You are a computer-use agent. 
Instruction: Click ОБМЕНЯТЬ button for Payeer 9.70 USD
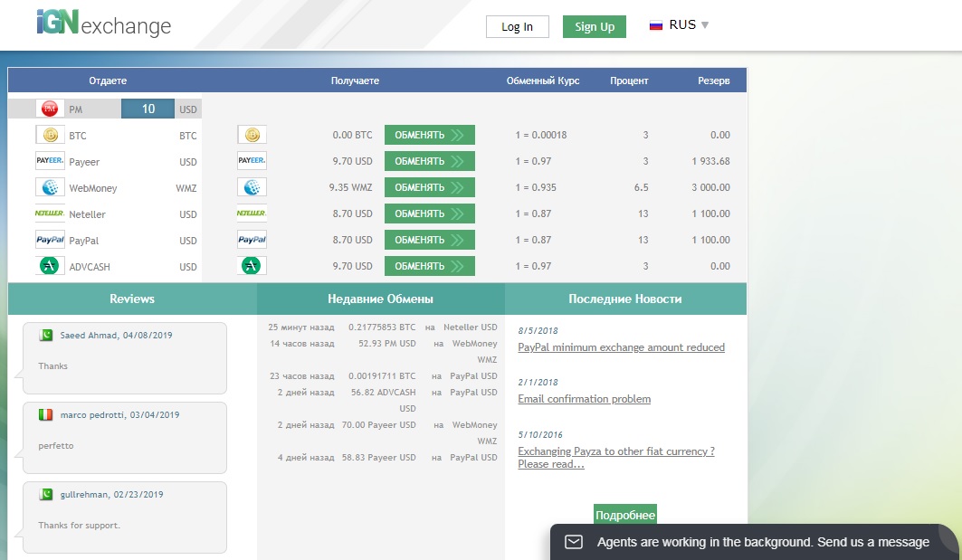[429, 161]
